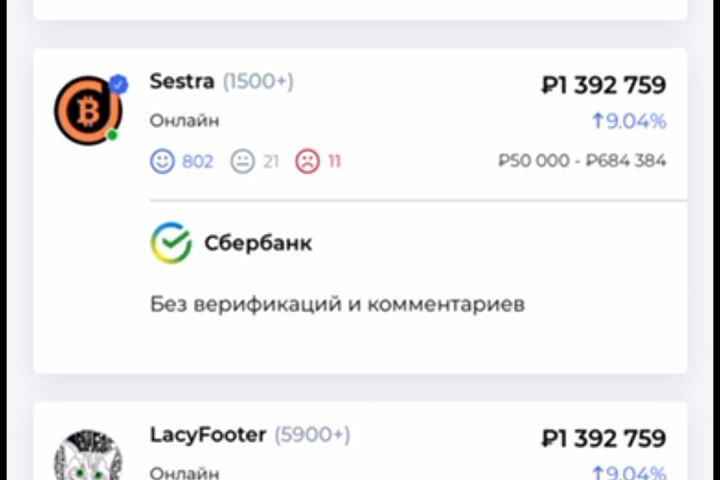Click the green online dot on Sestra's avatar

113,135
